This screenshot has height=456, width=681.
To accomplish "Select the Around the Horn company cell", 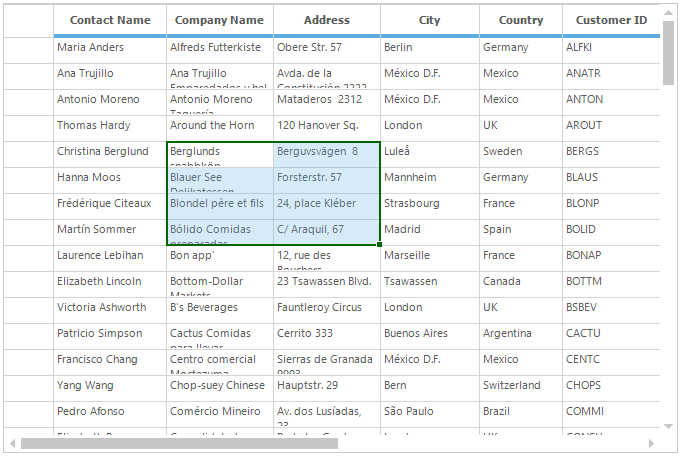I will [219, 126].
